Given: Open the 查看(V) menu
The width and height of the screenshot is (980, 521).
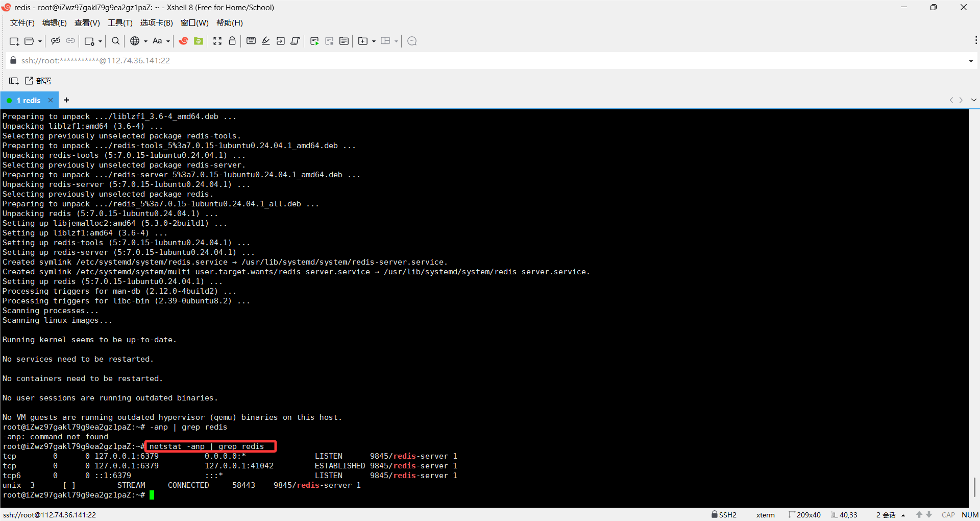Looking at the screenshot, I should [87, 23].
